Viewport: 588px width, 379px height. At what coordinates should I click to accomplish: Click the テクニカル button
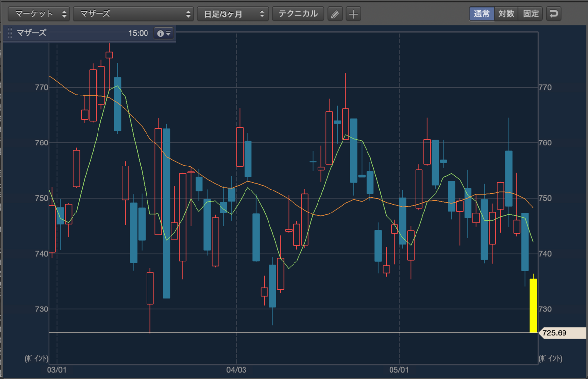coord(298,14)
